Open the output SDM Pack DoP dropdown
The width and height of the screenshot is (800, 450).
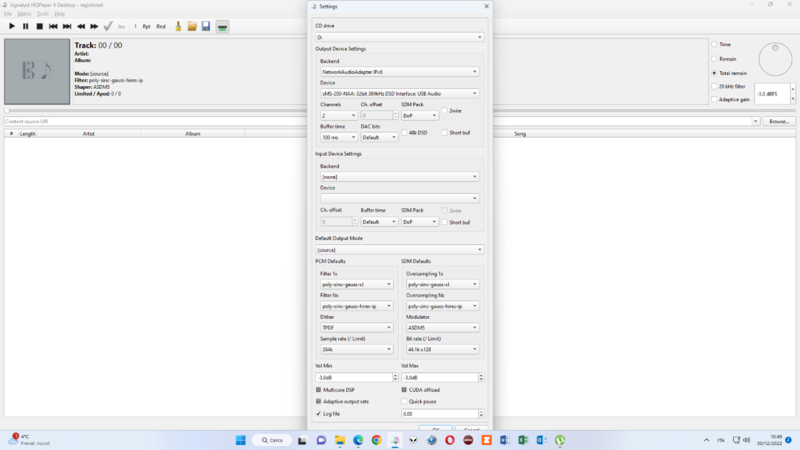point(419,116)
